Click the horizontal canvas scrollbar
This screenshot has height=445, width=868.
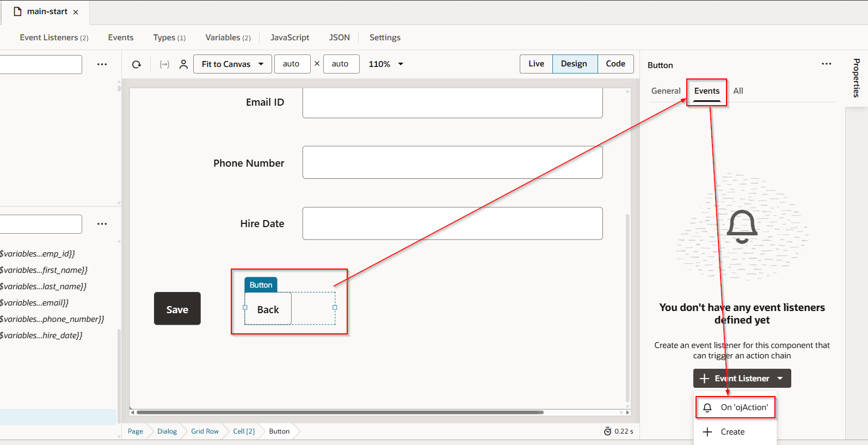340,412
